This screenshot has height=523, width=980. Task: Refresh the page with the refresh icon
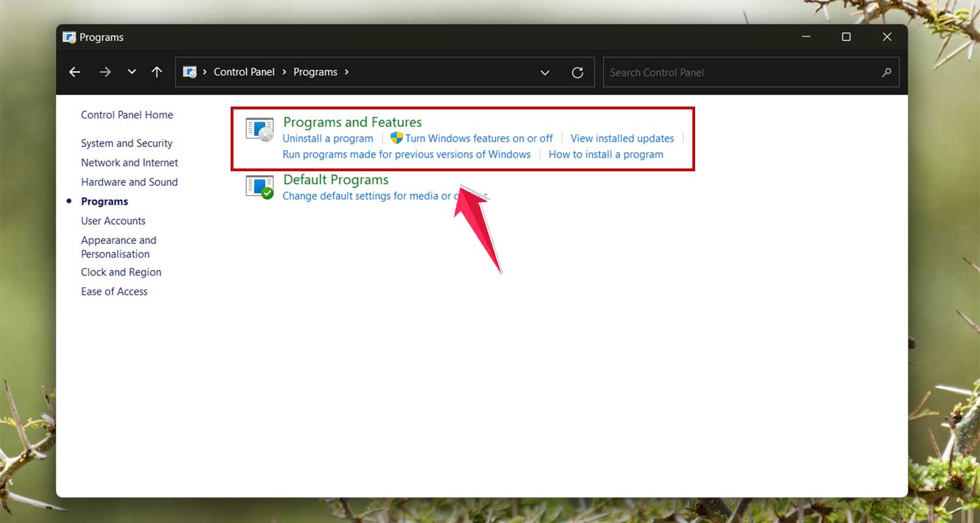point(578,72)
